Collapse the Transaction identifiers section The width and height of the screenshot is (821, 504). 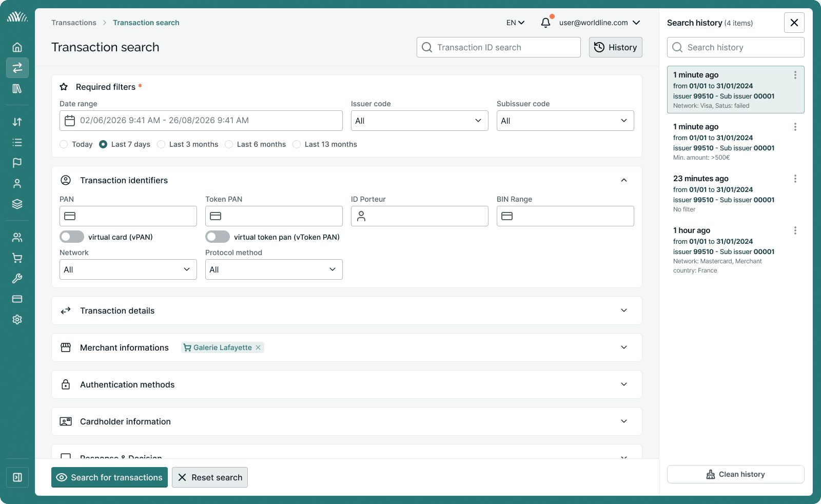(x=624, y=180)
